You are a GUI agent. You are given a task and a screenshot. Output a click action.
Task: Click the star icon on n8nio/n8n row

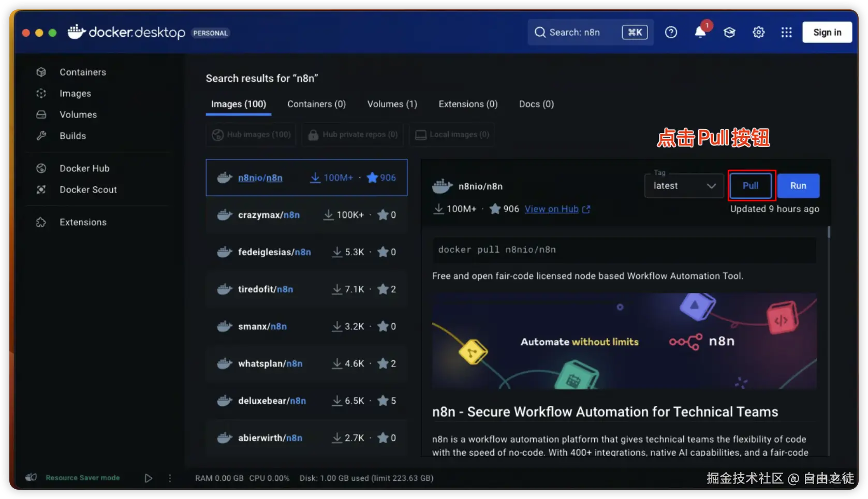click(x=372, y=178)
